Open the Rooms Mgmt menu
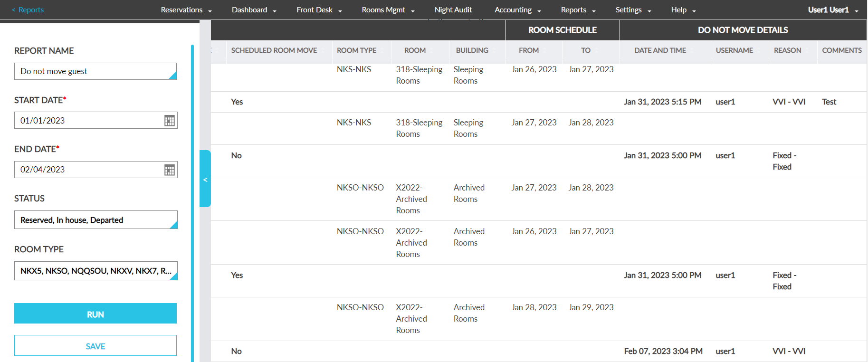868x362 pixels. pyautogui.click(x=388, y=10)
